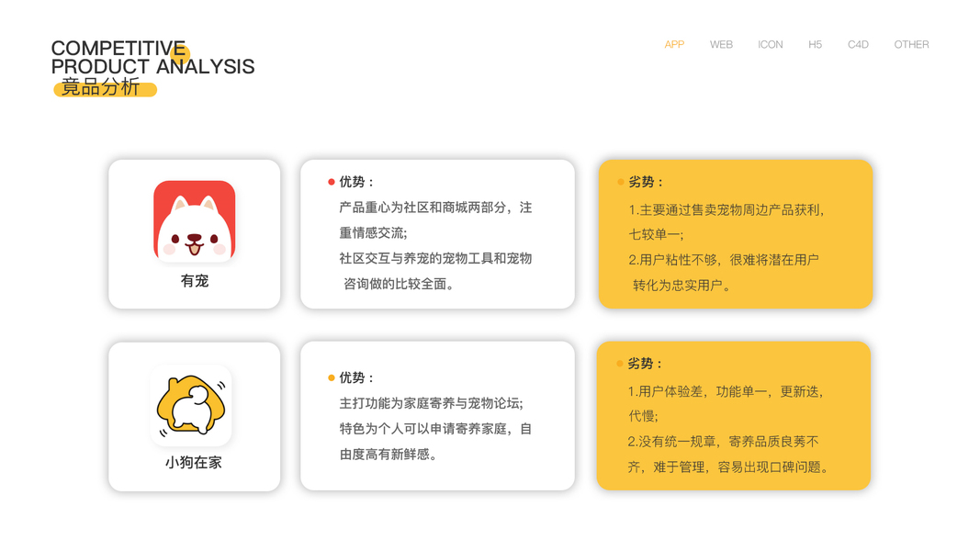980x551 pixels.
Task: Click the 优势 heading in 小狗在家 card
Action: click(356, 378)
